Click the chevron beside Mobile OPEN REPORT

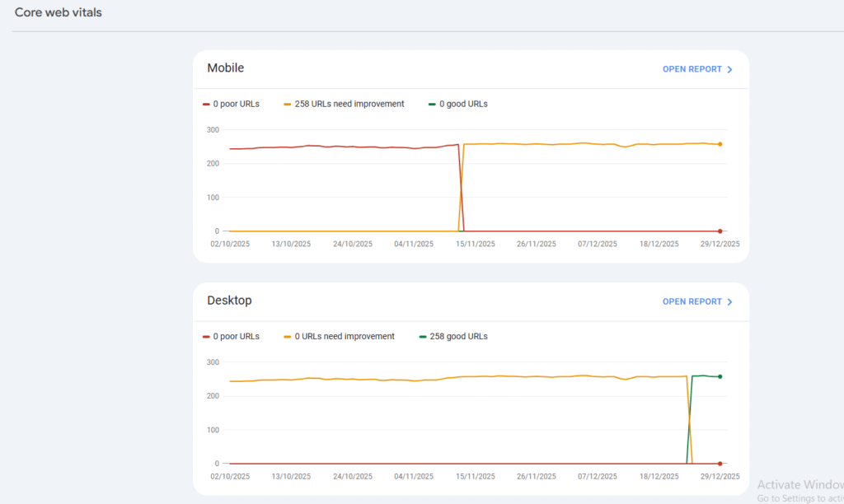point(730,69)
